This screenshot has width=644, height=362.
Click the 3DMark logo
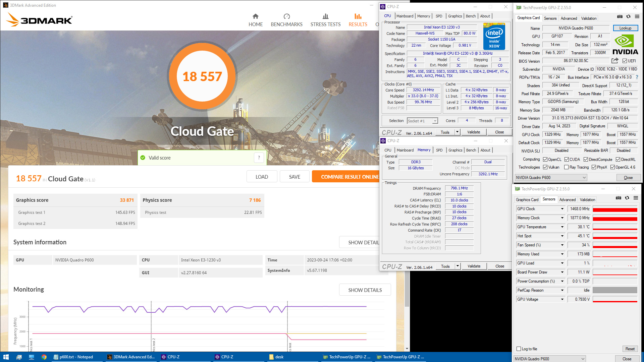coord(39,20)
